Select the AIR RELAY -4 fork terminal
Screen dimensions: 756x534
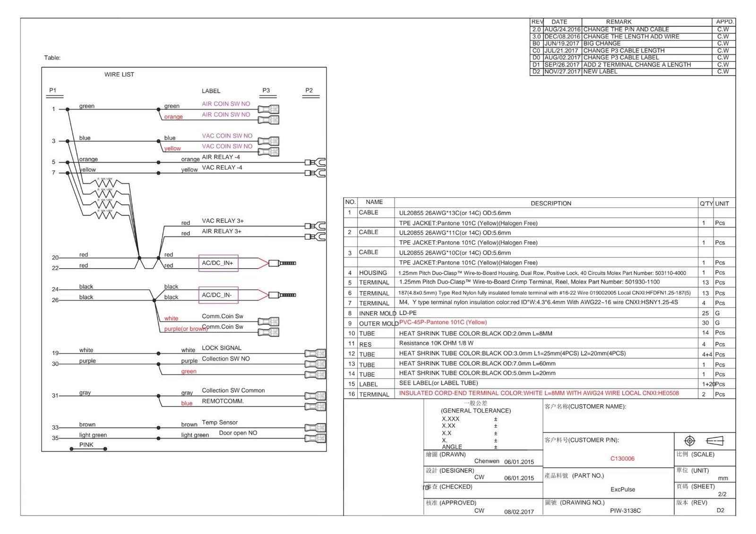[316, 162]
